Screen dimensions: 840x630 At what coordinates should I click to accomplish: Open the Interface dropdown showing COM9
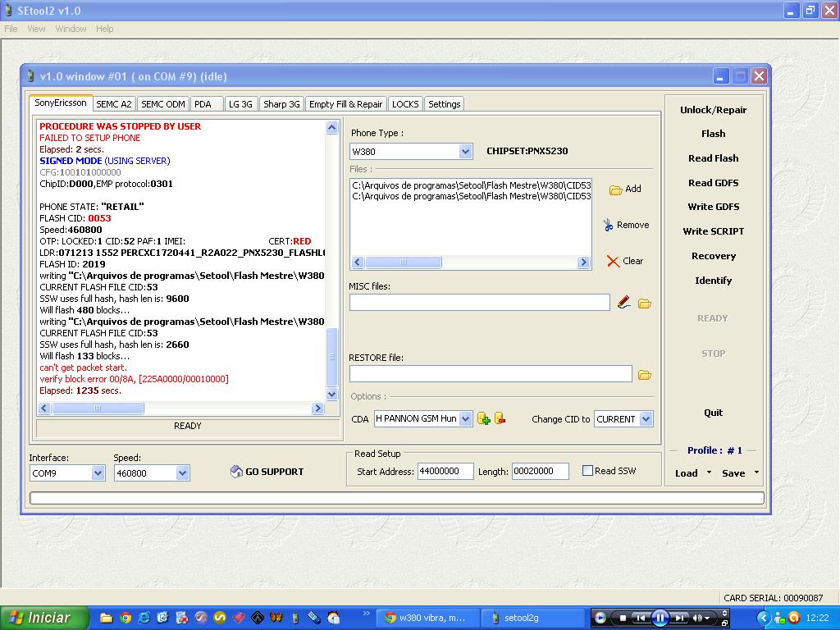coord(98,473)
